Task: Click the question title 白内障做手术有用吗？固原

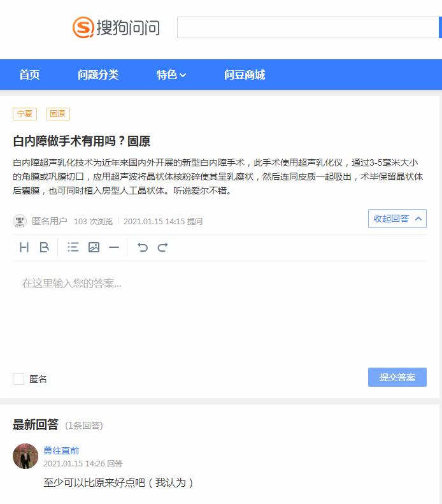Action: coord(82,141)
